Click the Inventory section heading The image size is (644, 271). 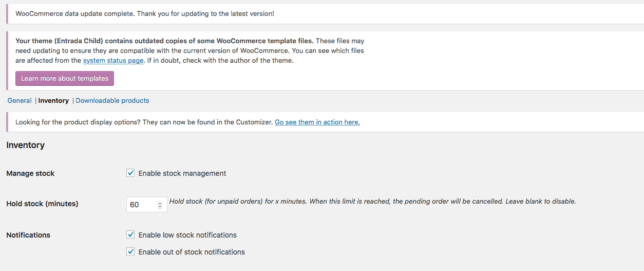(26, 145)
